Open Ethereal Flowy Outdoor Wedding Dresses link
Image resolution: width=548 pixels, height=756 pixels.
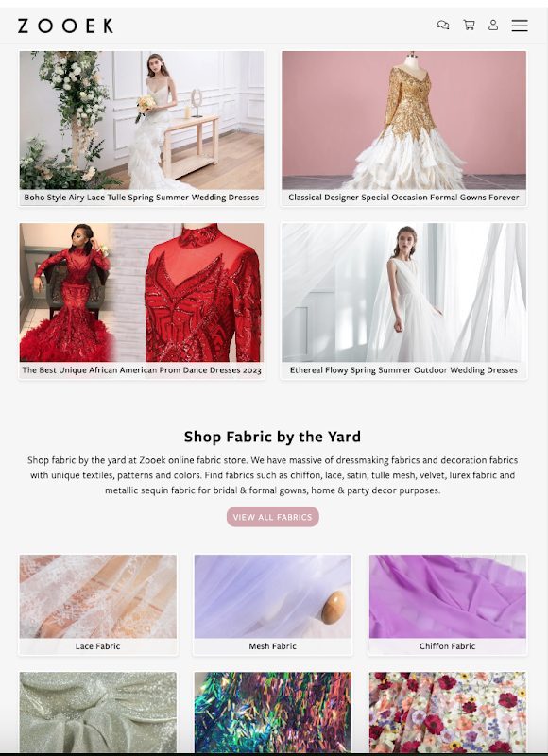403,370
